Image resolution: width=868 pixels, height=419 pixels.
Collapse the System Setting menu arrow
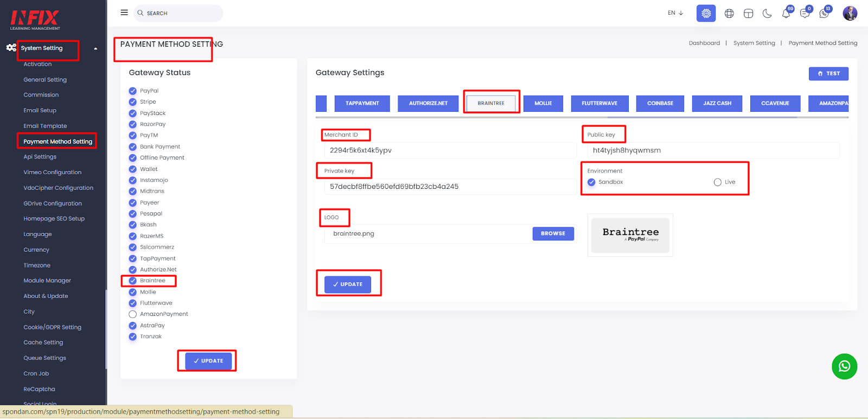tap(95, 48)
